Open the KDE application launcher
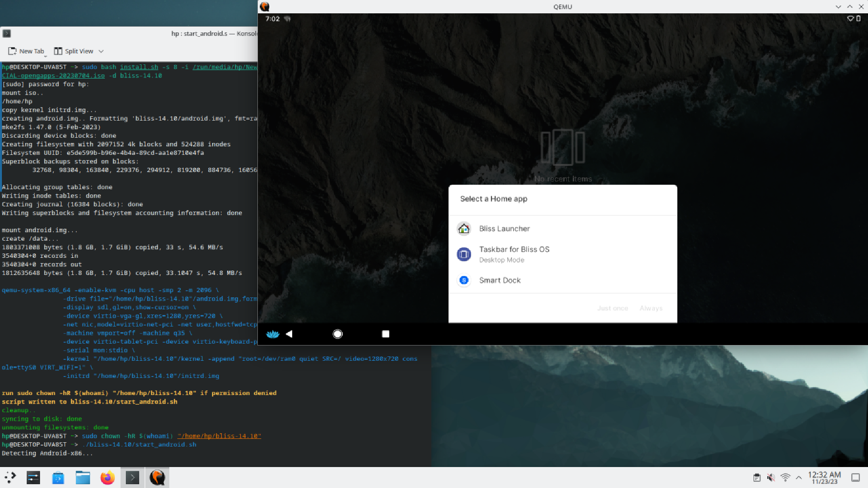Screen dimensions: 868x488 coord(10,478)
